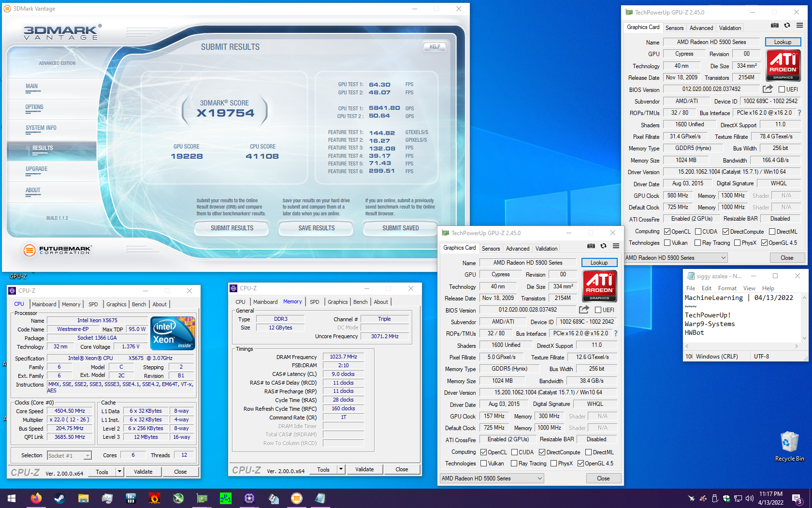812x508 pixels.
Task: Click the refresh icon in upper GPU-Z window
Action: [x=787, y=25]
